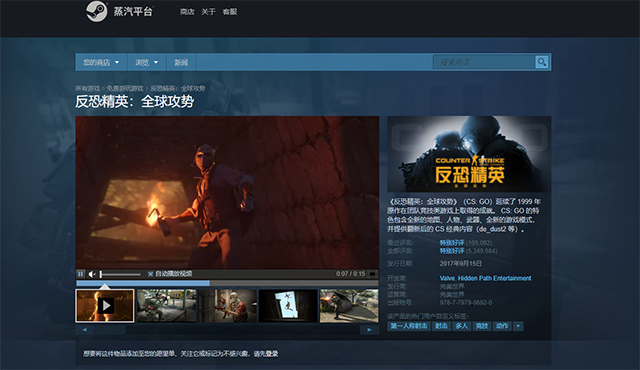Adjust the video volume slider

coord(120,274)
